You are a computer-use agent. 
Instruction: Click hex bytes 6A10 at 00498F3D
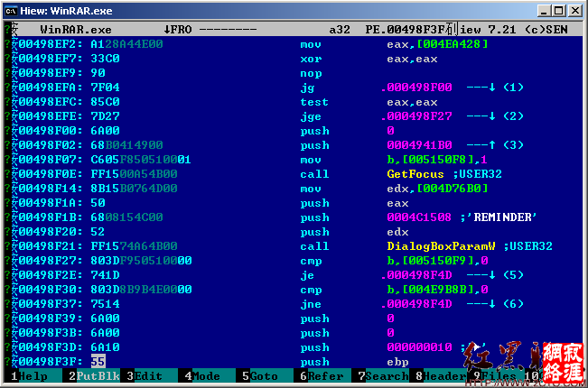[105, 347]
